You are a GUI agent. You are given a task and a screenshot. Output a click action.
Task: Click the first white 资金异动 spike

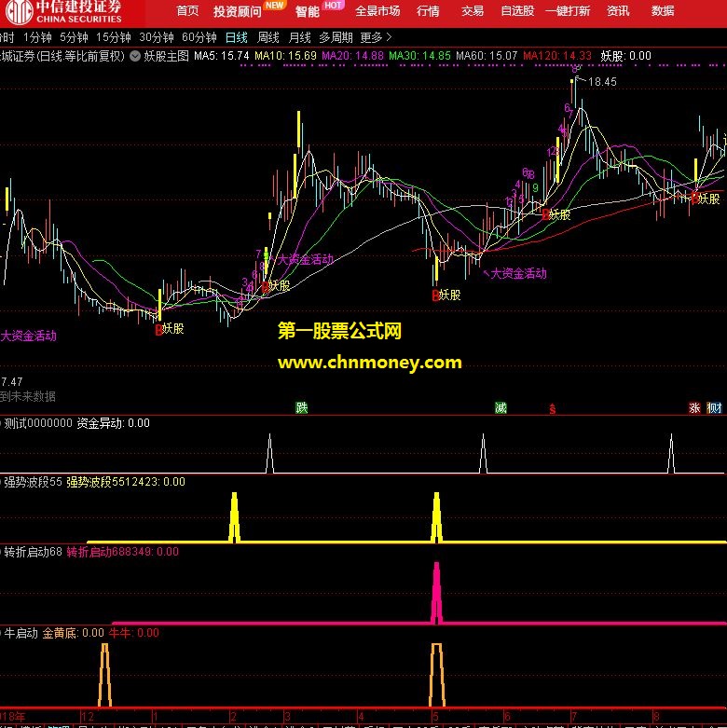(269, 454)
